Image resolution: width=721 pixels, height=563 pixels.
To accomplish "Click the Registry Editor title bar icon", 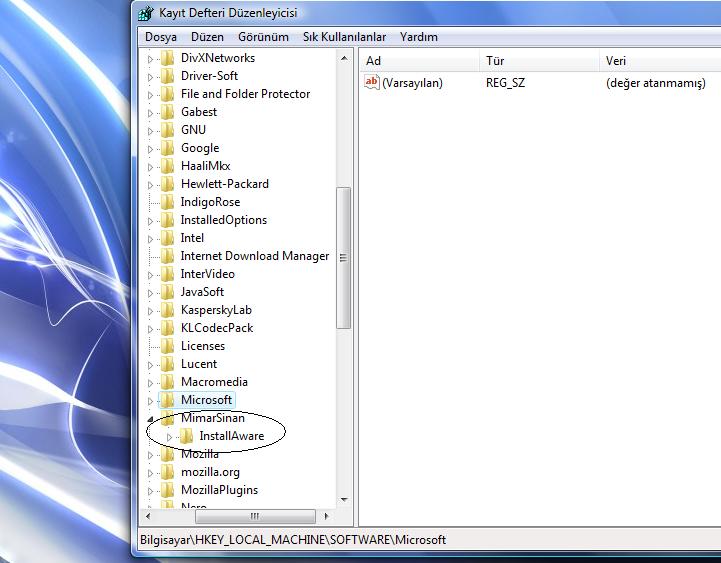I will pos(146,13).
